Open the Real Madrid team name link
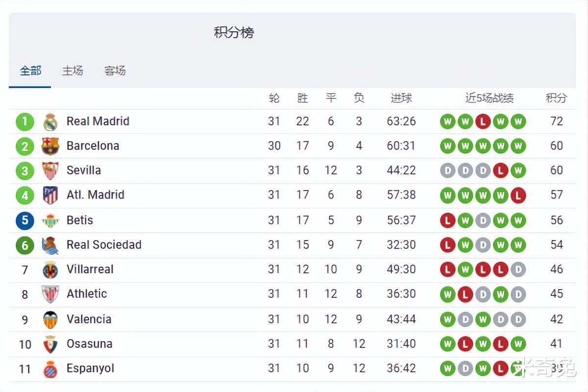Image resolution: width=588 pixels, height=392 pixels. pos(98,121)
